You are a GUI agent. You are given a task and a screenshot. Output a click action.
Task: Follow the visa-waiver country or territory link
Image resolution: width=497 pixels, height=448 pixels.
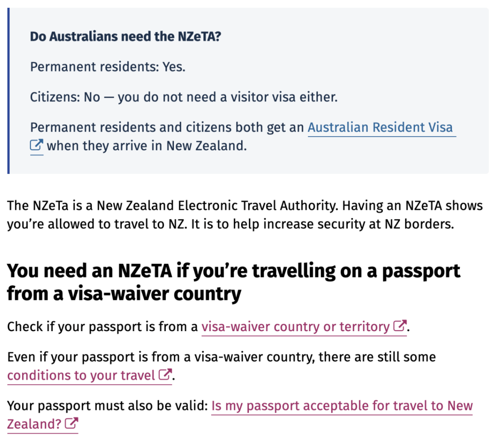(295, 327)
